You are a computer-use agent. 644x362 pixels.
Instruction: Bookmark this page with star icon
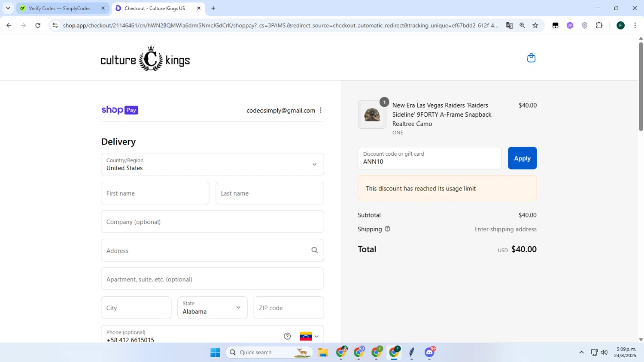pyautogui.click(x=535, y=25)
